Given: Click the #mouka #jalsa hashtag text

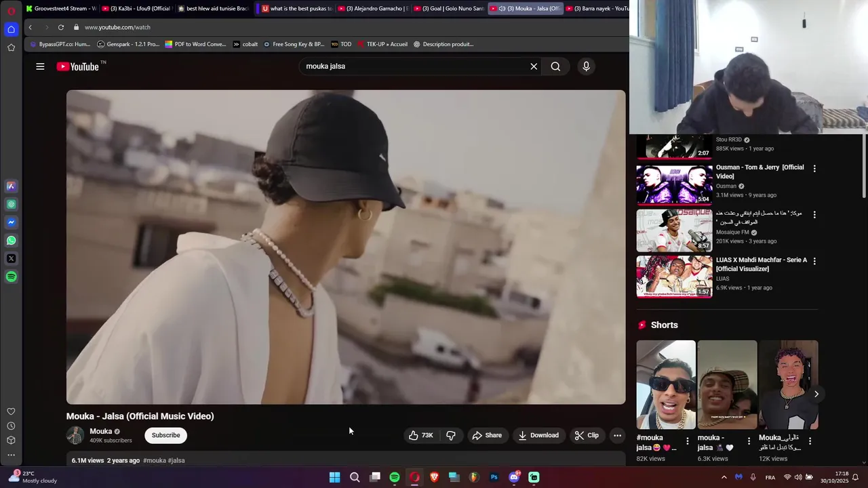Looking at the screenshot, I should 164,460.
